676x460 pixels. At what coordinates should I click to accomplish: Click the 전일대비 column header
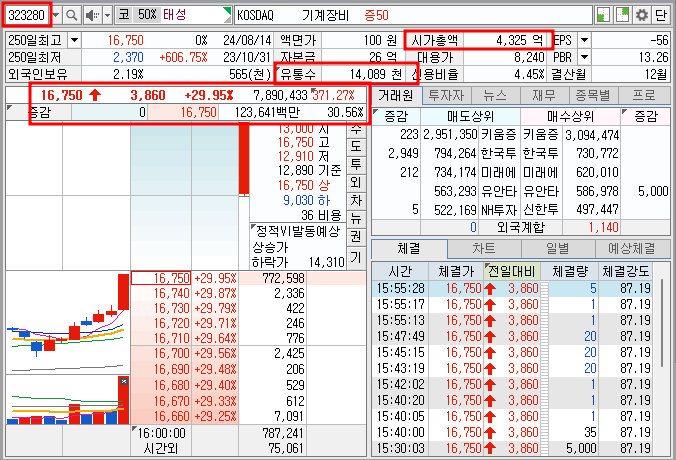coord(511,272)
